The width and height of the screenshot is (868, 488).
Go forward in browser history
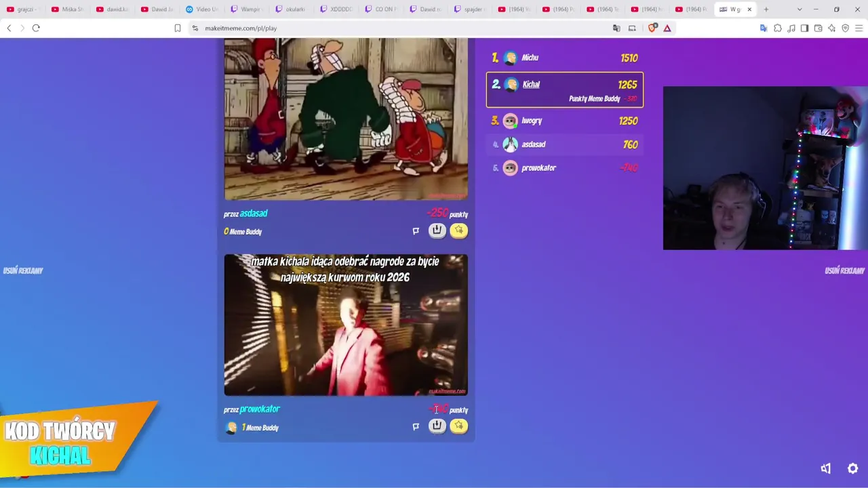(x=22, y=28)
